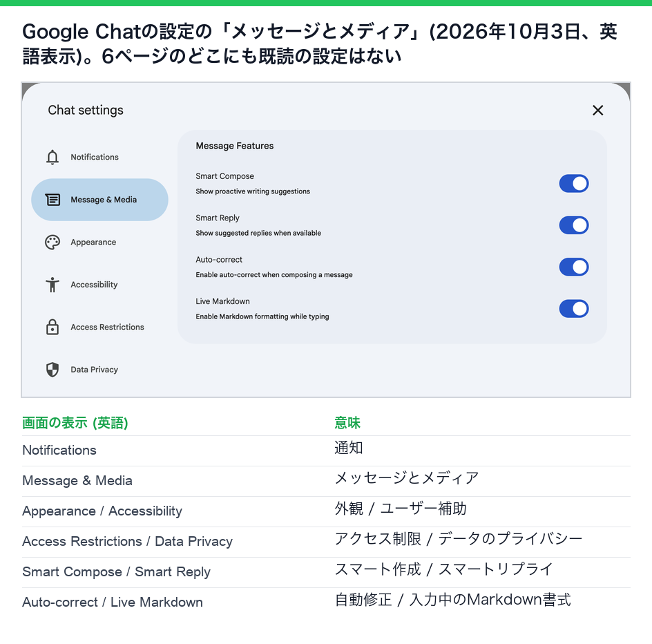Viewport: 652px width, 644px height.
Task: Click the 'Message & Media' table cell
Action: point(77,481)
